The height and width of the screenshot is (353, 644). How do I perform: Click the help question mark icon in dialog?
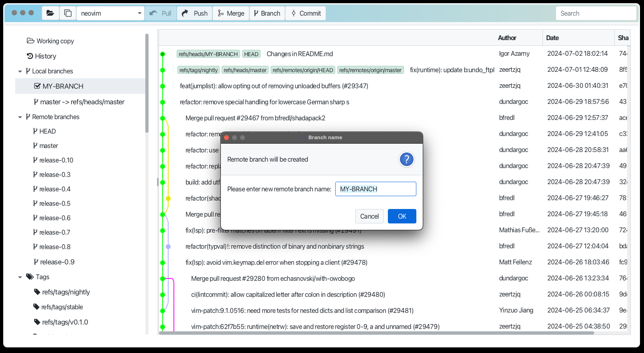[406, 159]
